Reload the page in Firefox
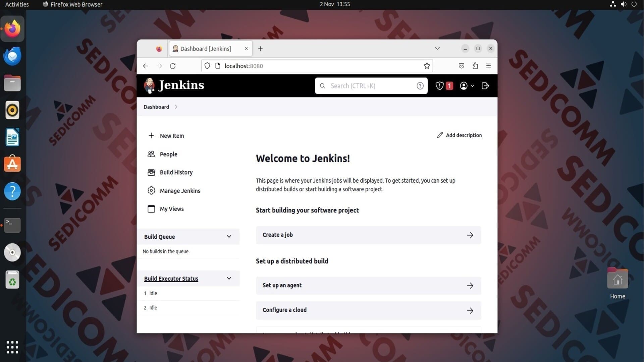The image size is (644, 362). coord(173,66)
